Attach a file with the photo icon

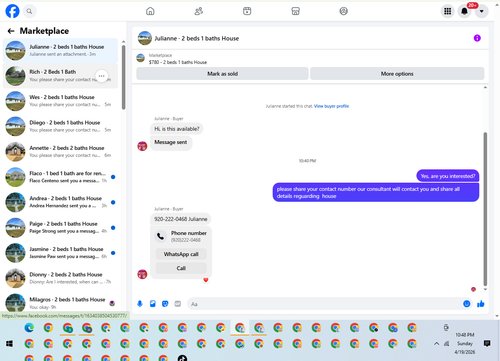click(x=153, y=304)
